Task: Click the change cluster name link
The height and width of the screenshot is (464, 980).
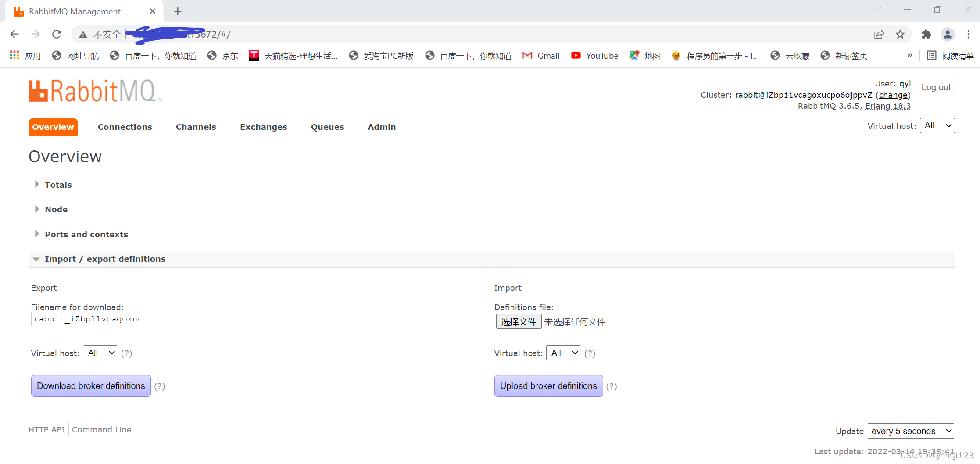Action: coord(893,95)
